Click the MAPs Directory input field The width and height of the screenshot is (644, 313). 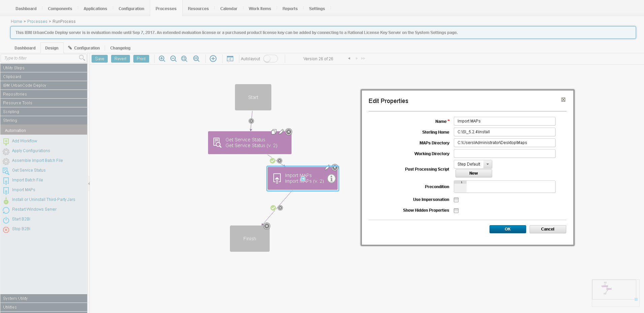[x=504, y=143]
